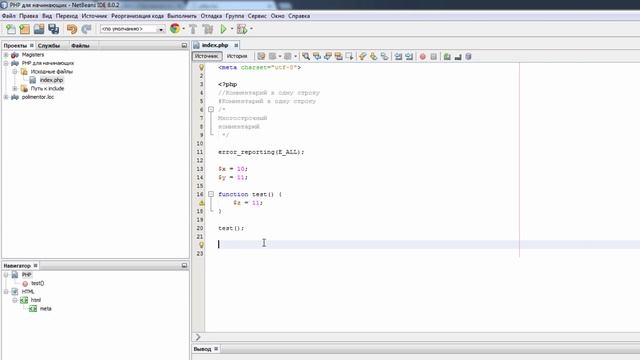The height and width of the screenshot is (360, 640).
Task: Click the Build Project hammer icon
Action: click(x=193, y=29)
